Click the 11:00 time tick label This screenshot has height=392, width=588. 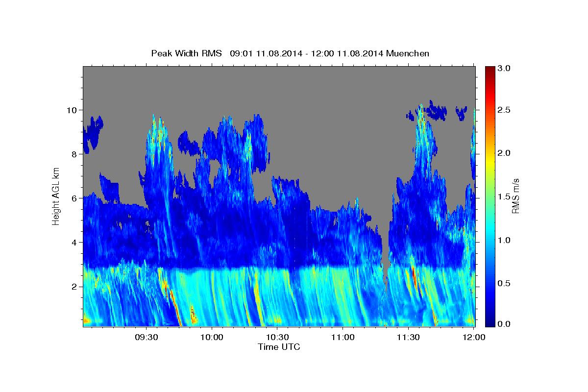click(x=343, y=337)
